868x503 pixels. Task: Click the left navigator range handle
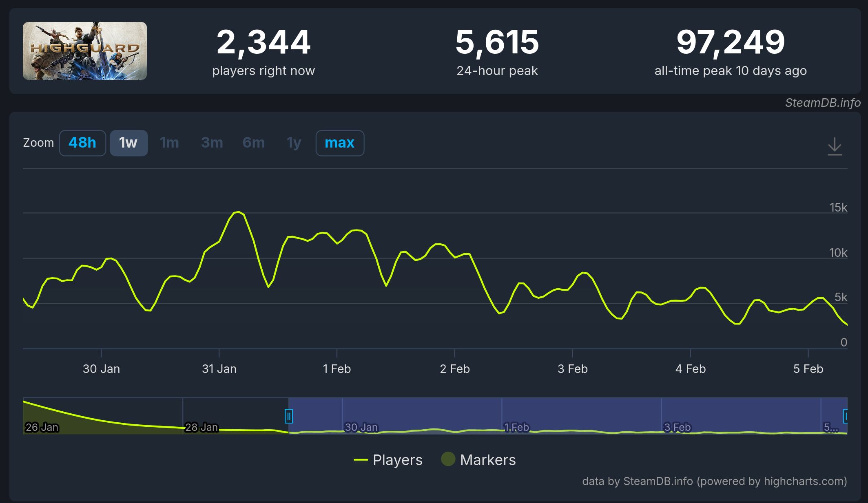point(289,416)
